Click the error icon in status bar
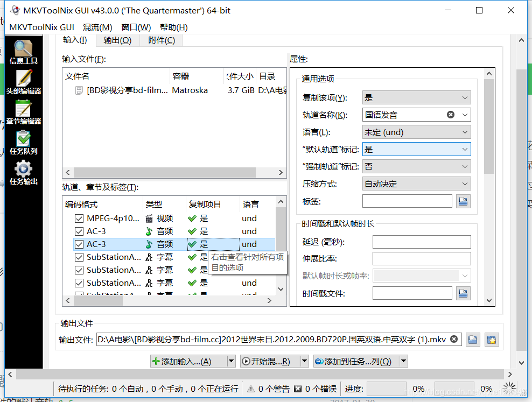532x402 pixels. click(298, 389)
